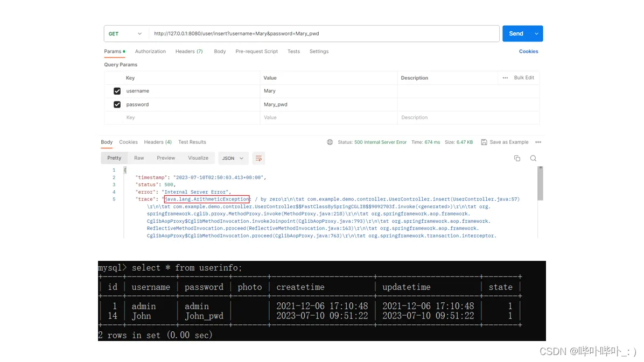Click the Cookies link

click(529, 51)
